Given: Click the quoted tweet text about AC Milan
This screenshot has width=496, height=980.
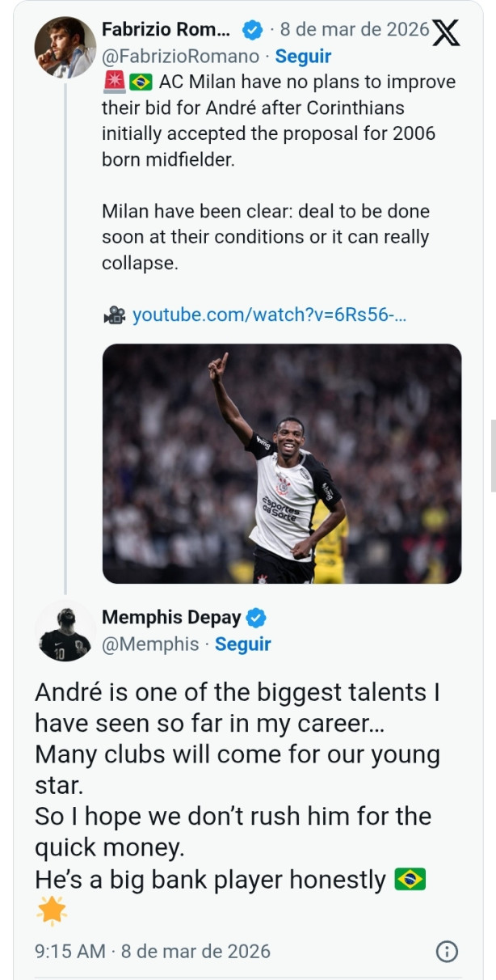Looking at the screenshot, I should (x=279, y=172).
